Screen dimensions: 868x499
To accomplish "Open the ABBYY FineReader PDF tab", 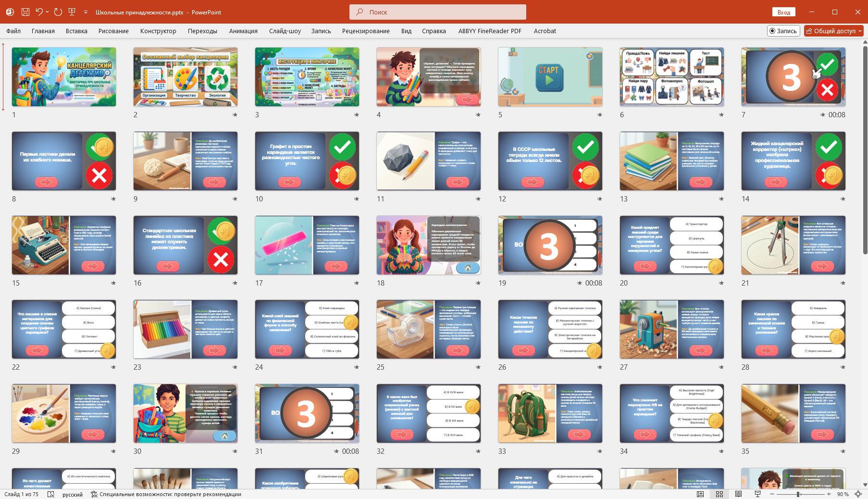I will coord(490,31).
